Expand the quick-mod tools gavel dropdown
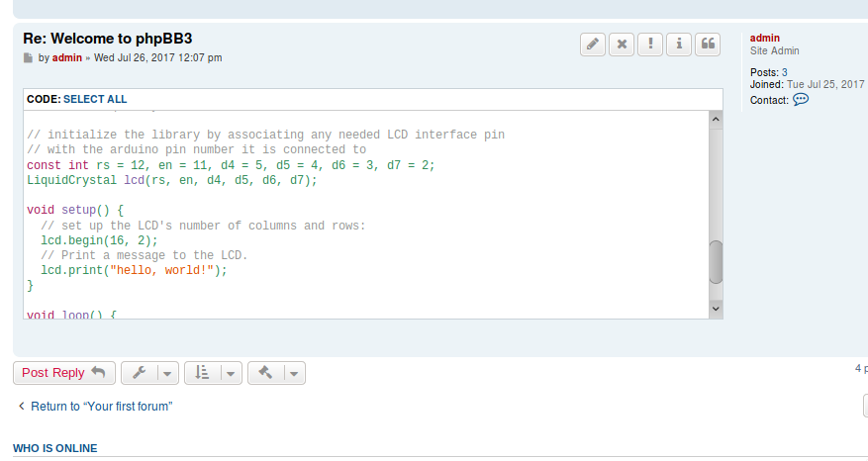The width and height of the screenshot is (868, 461). [x=294, y=373]
